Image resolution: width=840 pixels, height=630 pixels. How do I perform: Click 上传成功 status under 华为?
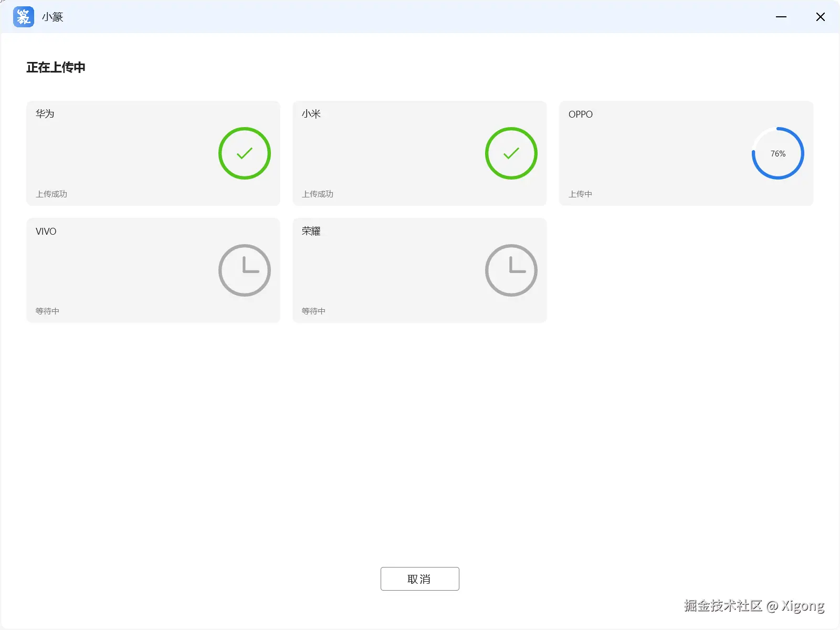coord(51,194)
